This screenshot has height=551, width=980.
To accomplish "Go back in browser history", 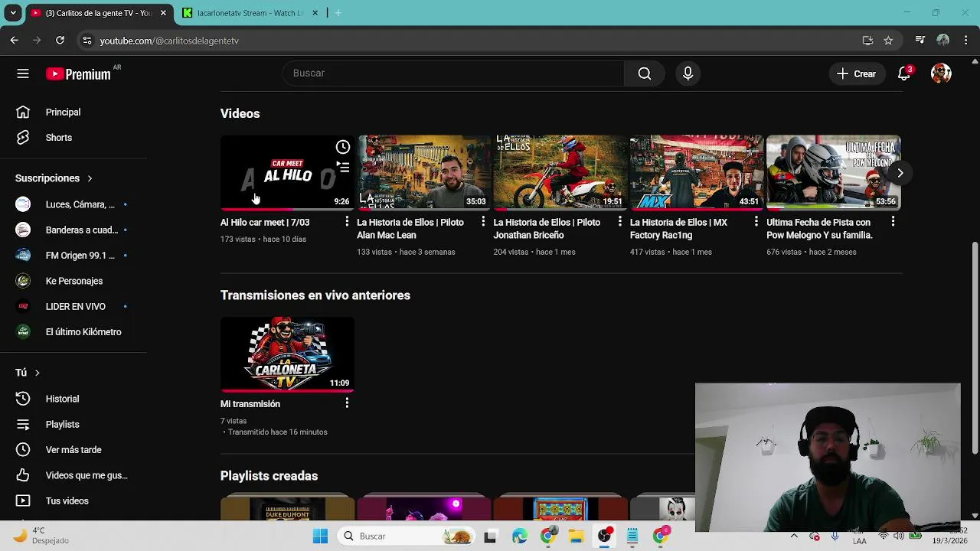I will [15, 41].
